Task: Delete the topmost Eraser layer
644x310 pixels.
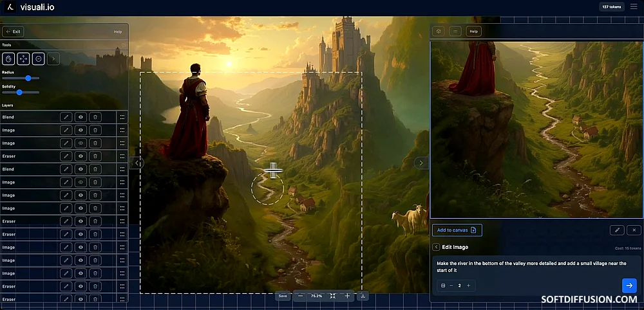Action: 95,156
